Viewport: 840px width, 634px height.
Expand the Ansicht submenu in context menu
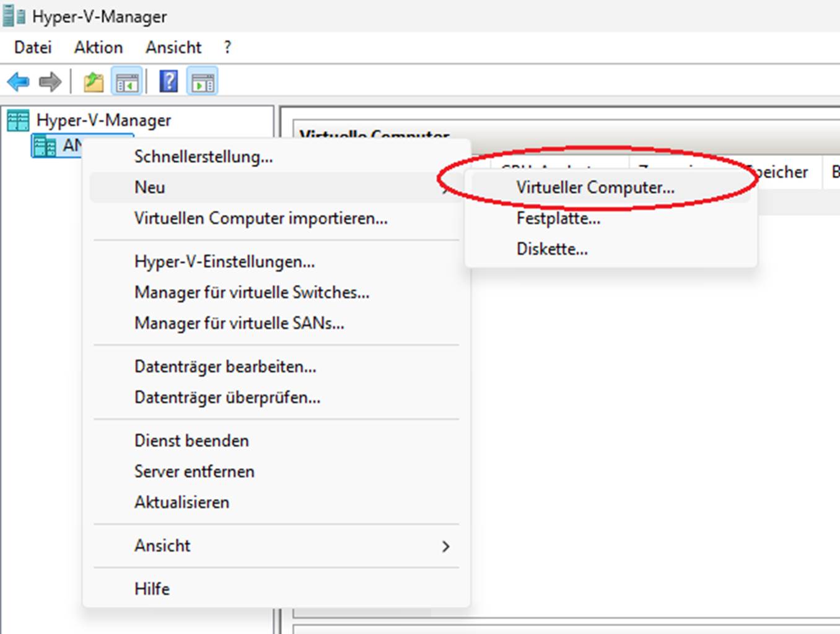(277, 546)
